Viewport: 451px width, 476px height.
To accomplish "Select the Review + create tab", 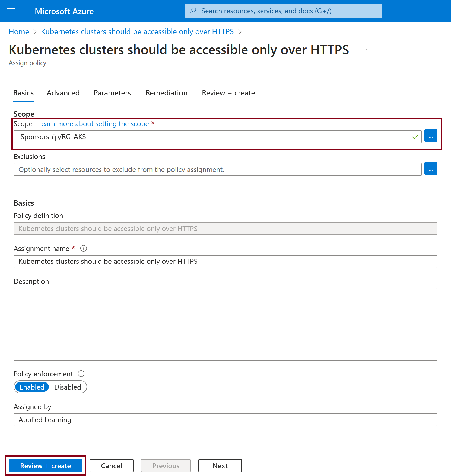I will point(228,93).
